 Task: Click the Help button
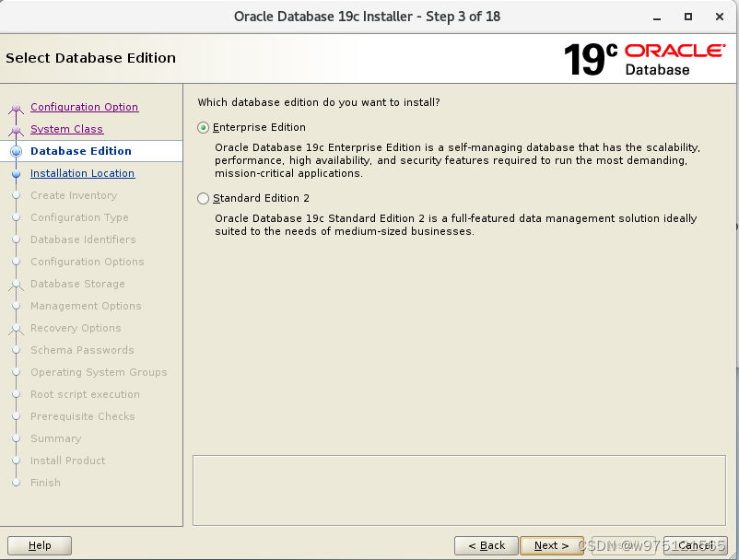point(39,545)
